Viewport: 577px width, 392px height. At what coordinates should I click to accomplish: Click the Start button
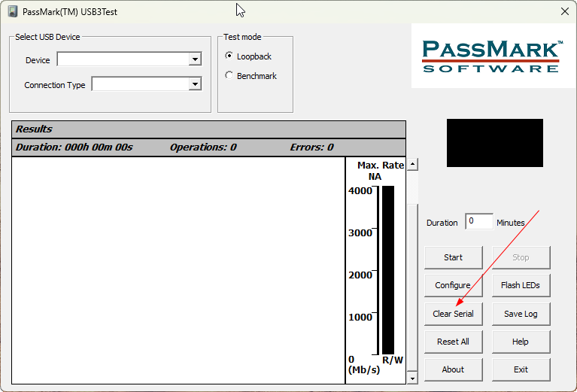point(453,257)
